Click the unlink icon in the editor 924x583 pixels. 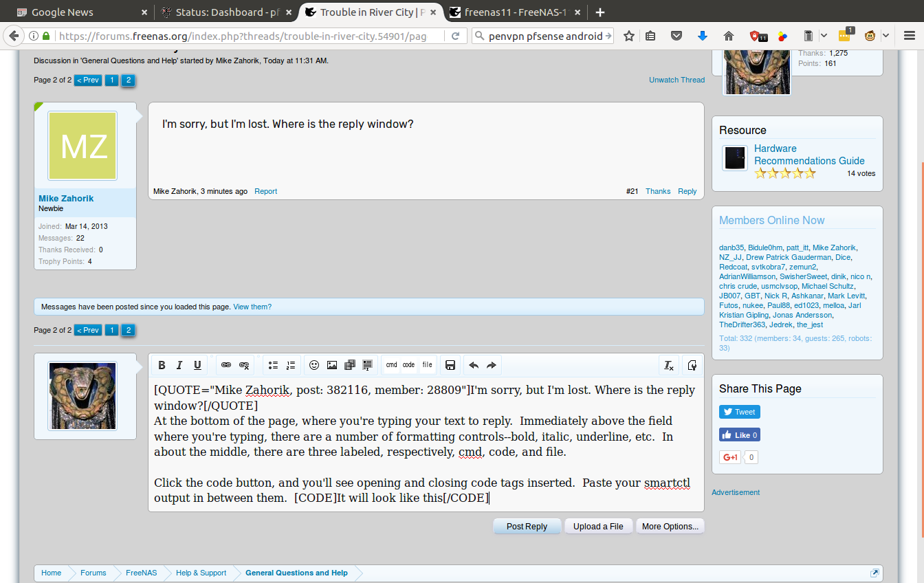point(244,365)
